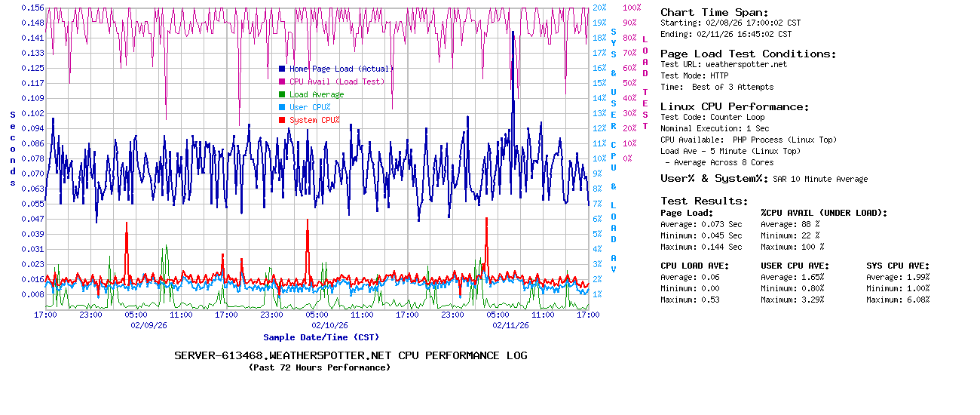Image resolution: width=980 pixels, height=415 pixels.
Task: Click the blue Home Page Load legend swatch
Action: (x=282, y=69)
